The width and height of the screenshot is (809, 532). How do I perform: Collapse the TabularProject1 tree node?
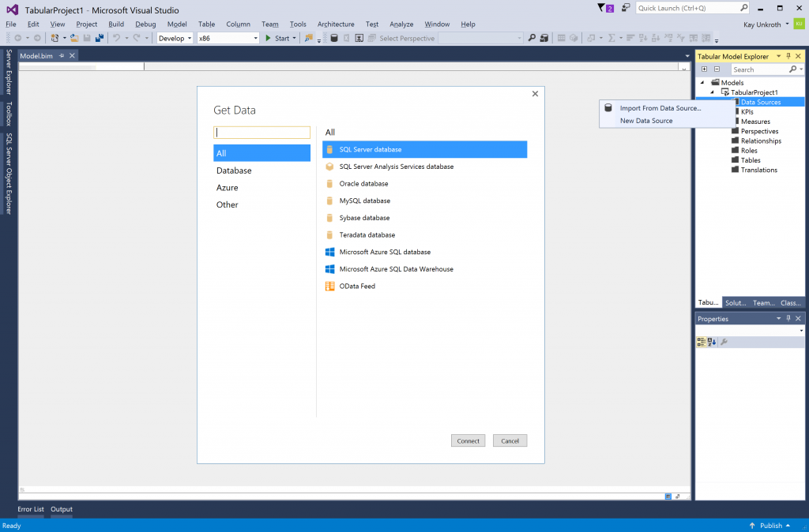[713, 92]
